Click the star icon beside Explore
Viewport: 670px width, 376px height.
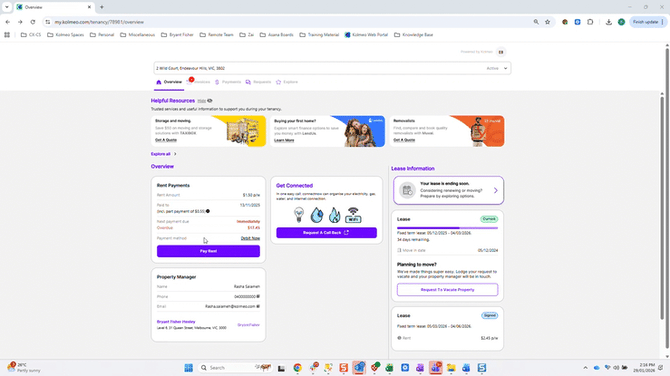[x=279, y=82]
